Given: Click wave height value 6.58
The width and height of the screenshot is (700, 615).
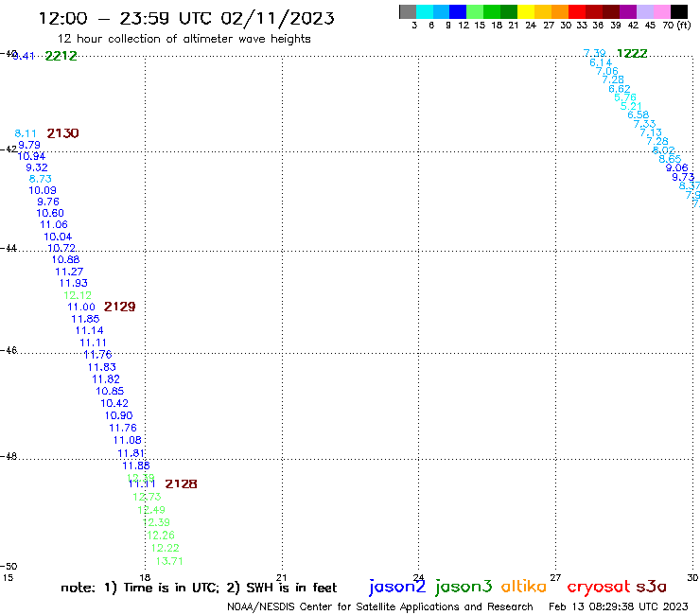Looking at the screenshot, I should 639,114.
